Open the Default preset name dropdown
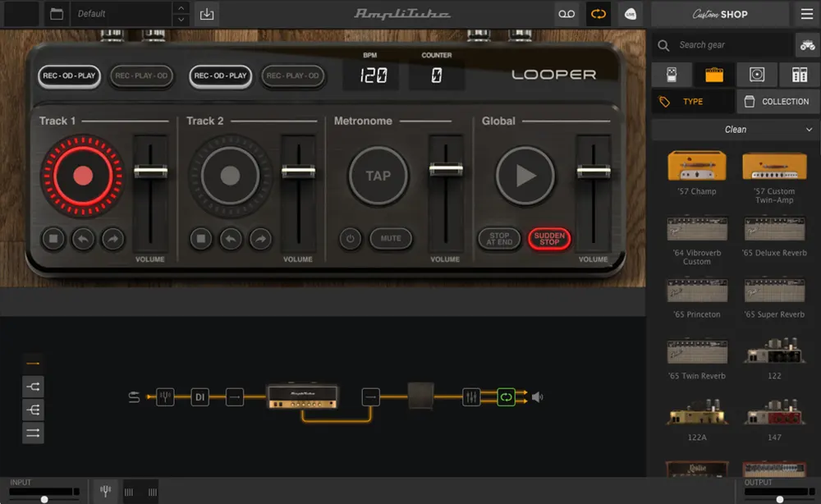This screenshot has height=504, width=821. coord(122,14)
